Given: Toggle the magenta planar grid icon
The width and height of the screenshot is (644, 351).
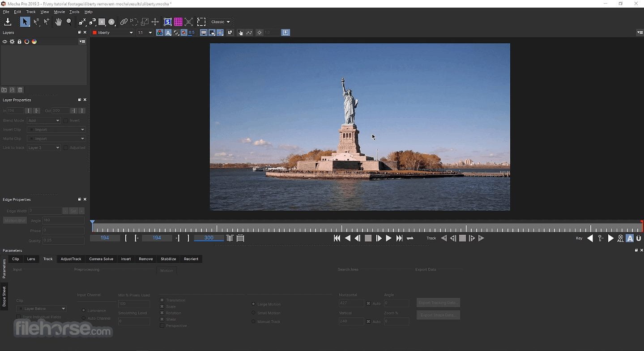Looking at the screenshot, I should [x=178, y=22].
